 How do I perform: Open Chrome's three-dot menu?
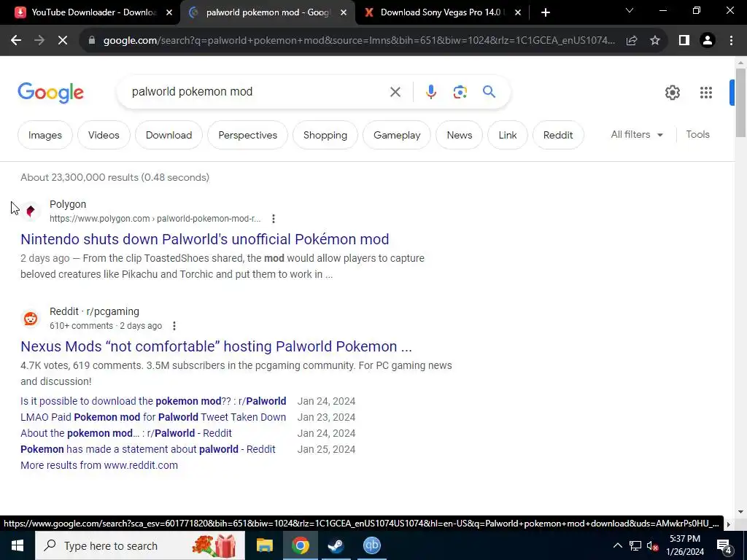[x=731, y=41]
